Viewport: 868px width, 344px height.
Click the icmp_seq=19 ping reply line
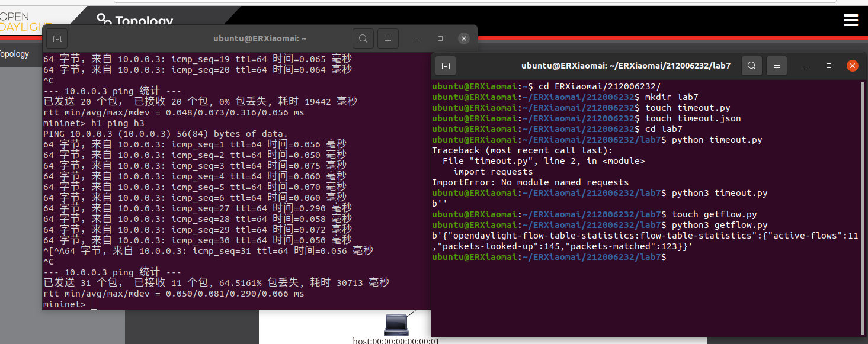point(197,59)
